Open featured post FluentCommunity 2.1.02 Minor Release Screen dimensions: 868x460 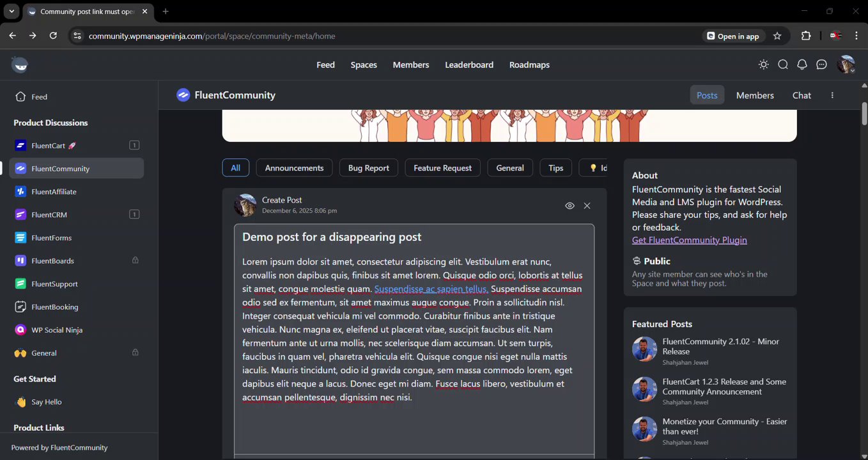[x=720, y=346]
